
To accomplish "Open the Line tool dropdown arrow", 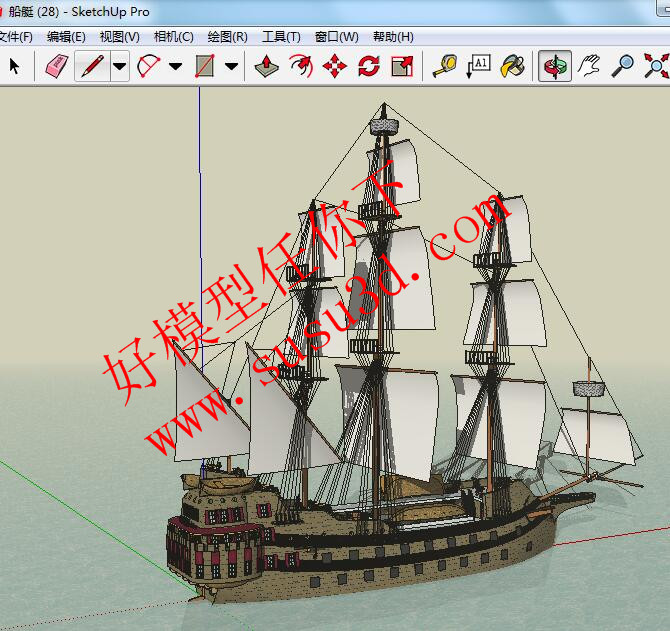I will pos(120,66).
